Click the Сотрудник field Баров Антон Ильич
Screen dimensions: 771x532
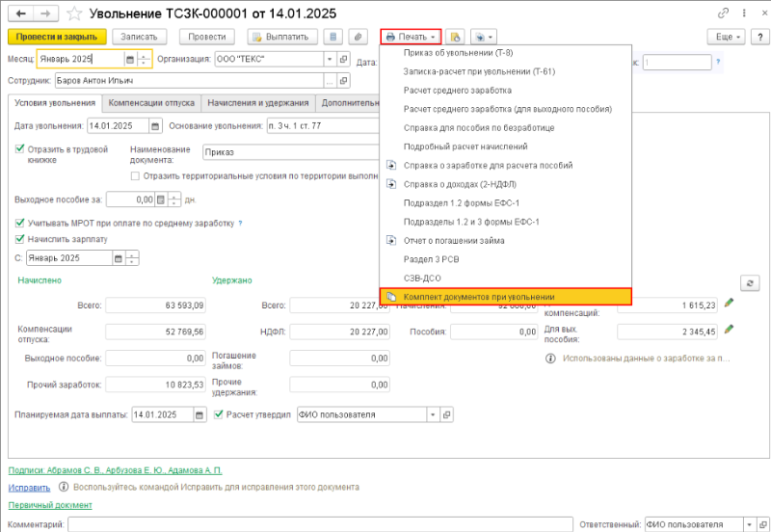[x=189, y=81]
